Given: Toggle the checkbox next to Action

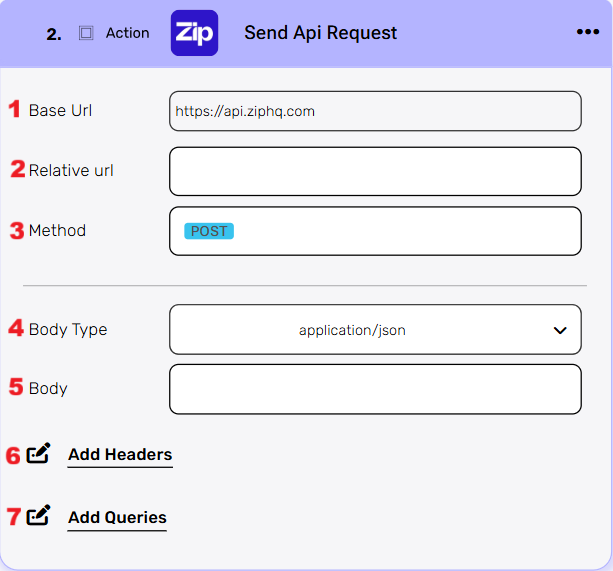Looking at the screenshot, I should point(86,33).
